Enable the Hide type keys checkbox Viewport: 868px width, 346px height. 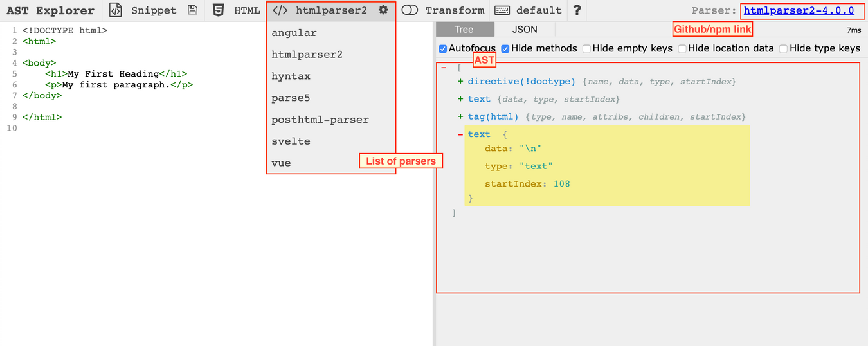click(784, 49)
